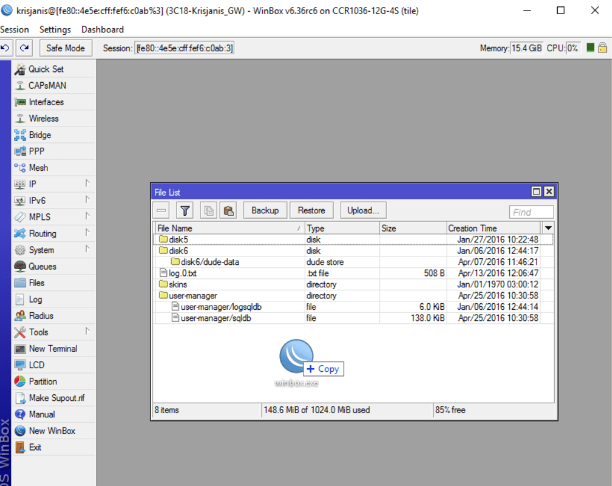Click '148.6 MiB of 1024.0 MiB used' status
Screen dimensions: 612x486
click(x=317, y=410)
